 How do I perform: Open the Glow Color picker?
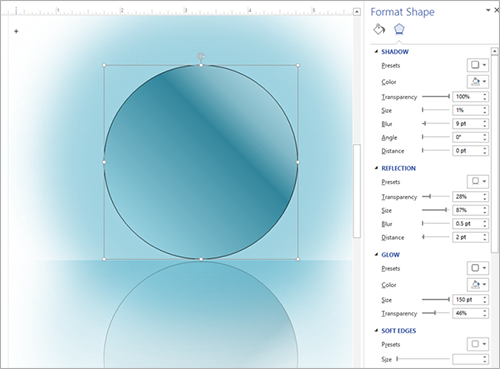478,284
